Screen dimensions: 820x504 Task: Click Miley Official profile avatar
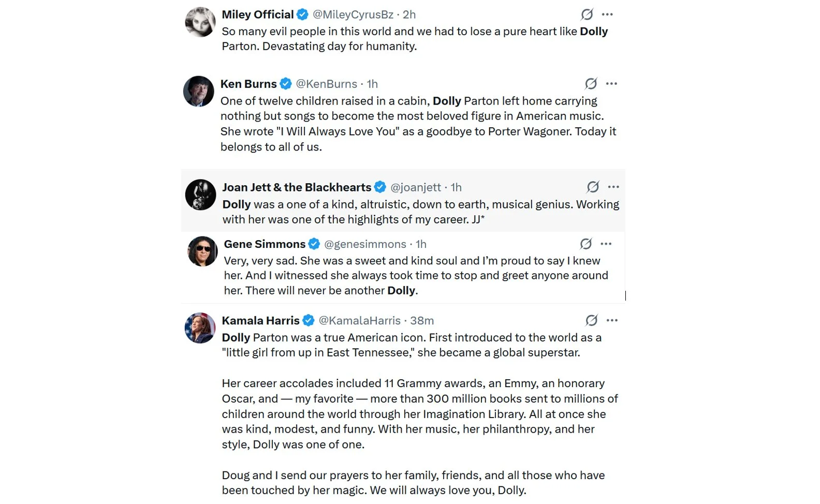[x=200, y=22]
